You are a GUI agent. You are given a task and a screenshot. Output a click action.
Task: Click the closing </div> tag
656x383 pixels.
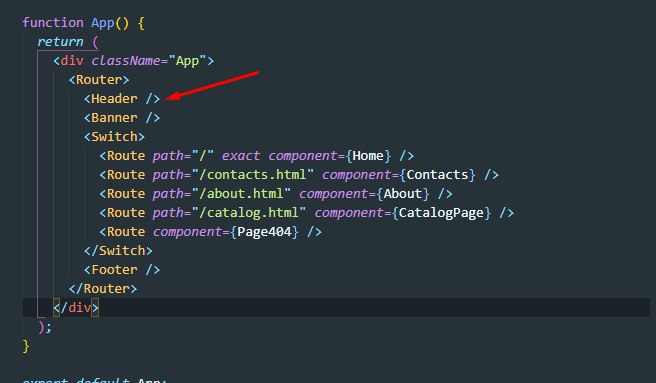[76, 308]
